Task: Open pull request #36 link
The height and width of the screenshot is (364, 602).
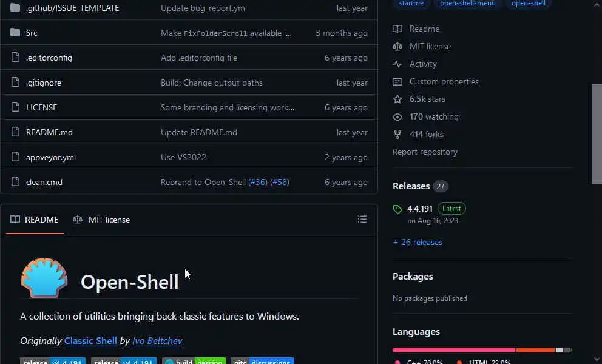Action: [x=258, y=183]
